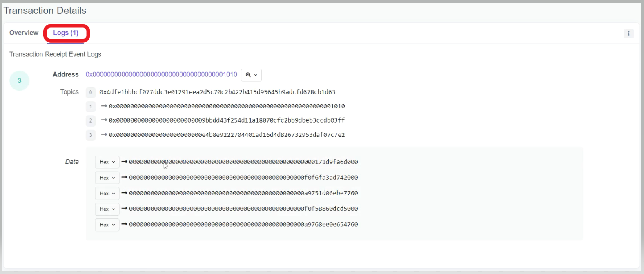The image size is (644, 274).
Task: Open Hex dropdown for data ending a9768ee0e654760
Action: (x=107, y=225)
